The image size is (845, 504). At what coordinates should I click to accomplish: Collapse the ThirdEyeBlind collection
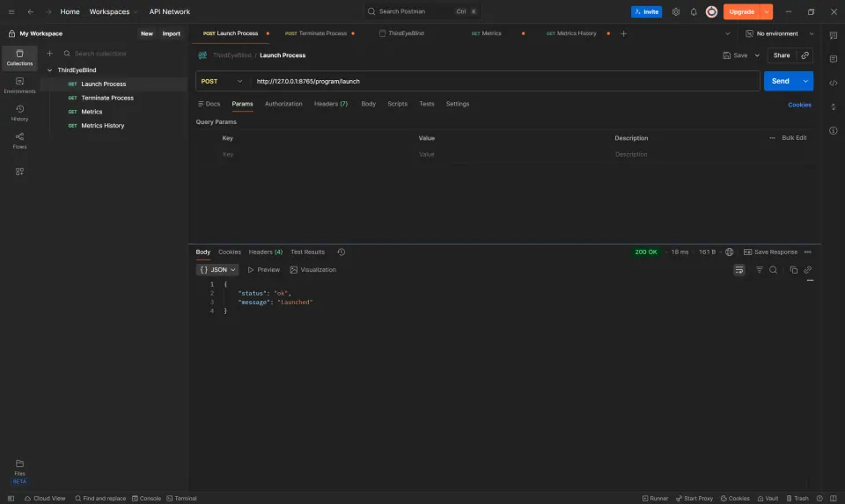click(49, 70)
